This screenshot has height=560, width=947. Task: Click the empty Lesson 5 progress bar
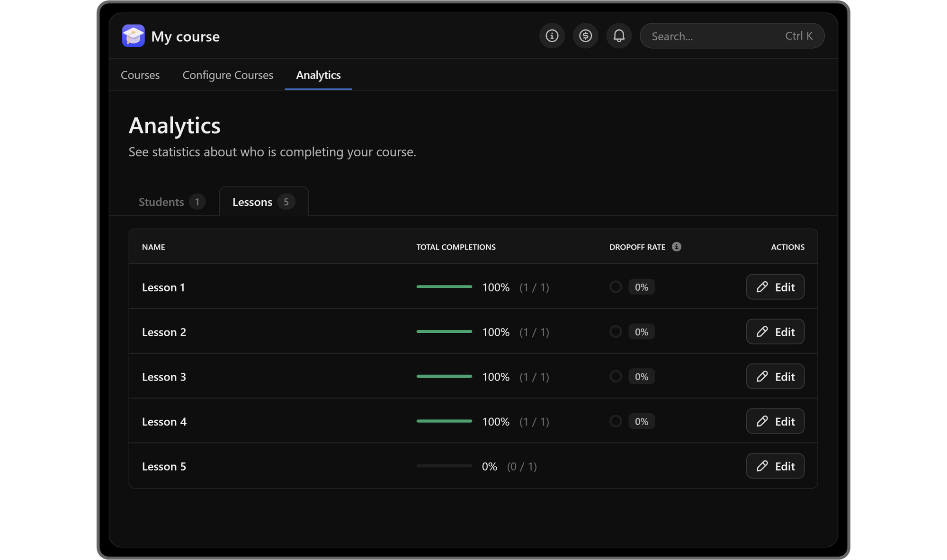(x=444, y=466)
